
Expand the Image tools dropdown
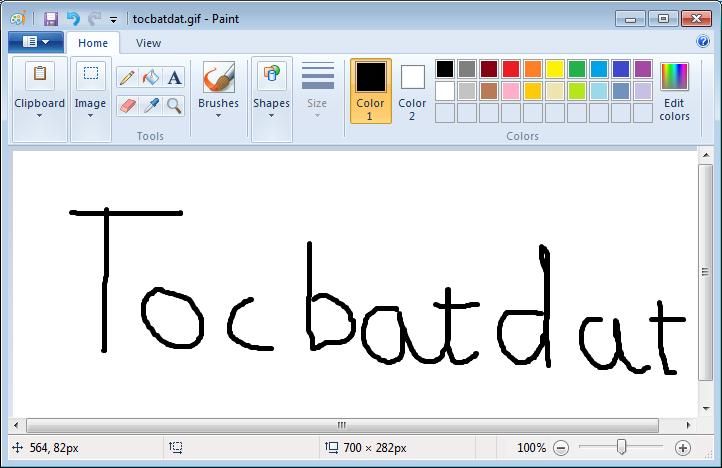[x=90, y=90]
